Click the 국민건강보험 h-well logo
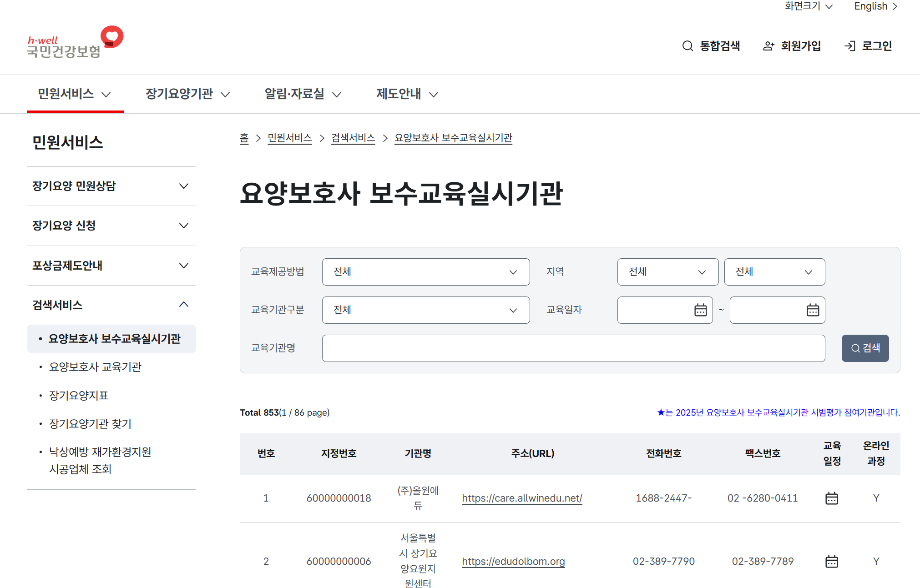The height and width of the screenshot is (588, 920). pos(75,42)
